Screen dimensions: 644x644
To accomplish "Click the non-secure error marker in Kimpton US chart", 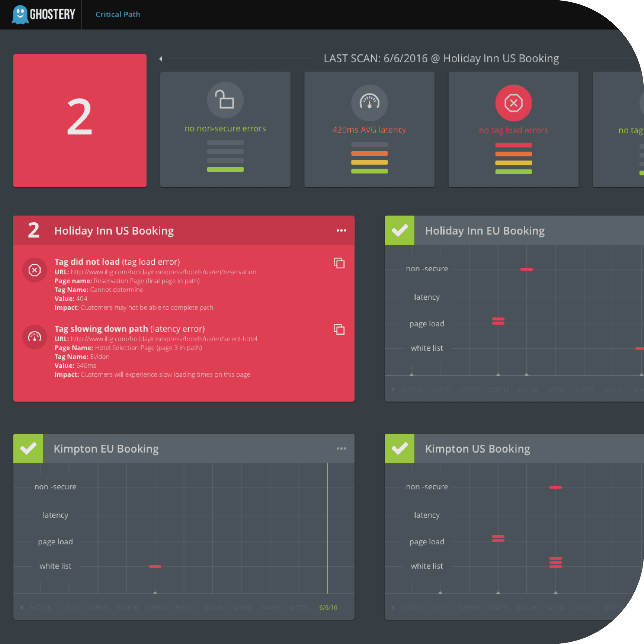I will coord(555,487).
